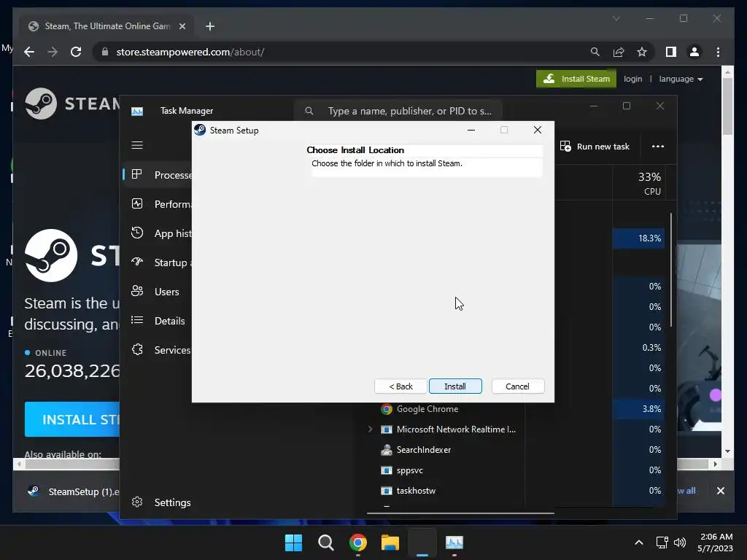Image resolution: width=747 pixels, height=560 pixels.
Task: Open Startup apps icon in Task Manager
Action: [137, 262]
